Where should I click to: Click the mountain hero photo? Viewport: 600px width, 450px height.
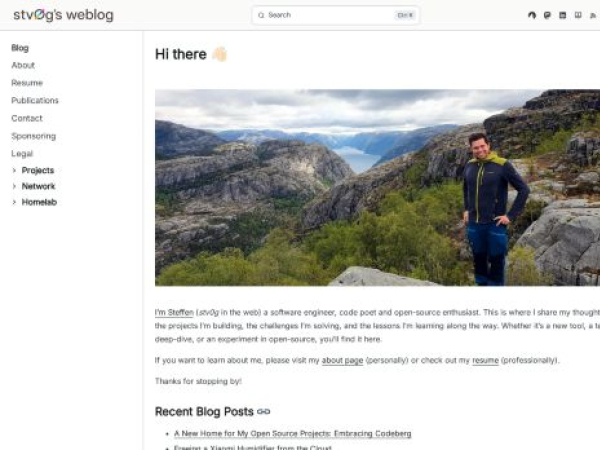point(377,187)
